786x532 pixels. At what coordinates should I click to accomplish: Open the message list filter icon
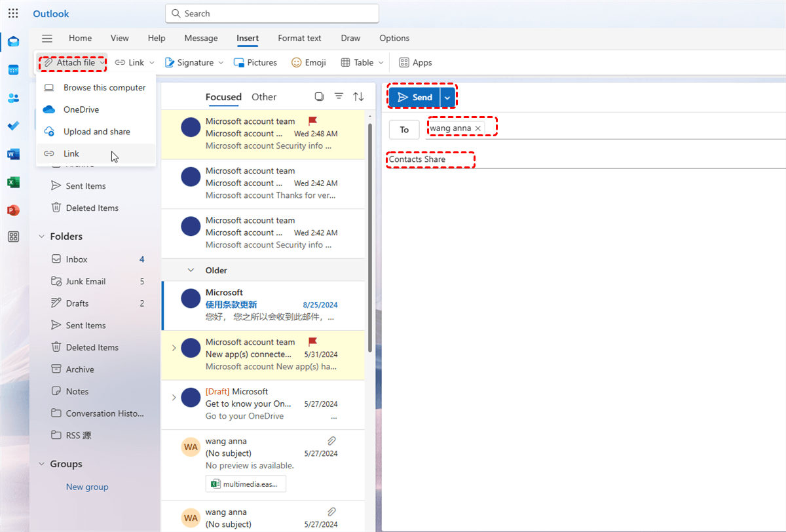339,96
